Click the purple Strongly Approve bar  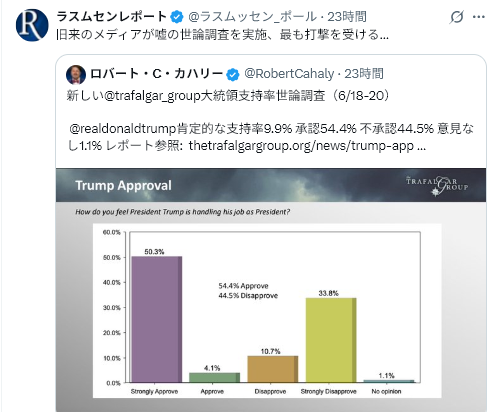click(x=157, y=319)
